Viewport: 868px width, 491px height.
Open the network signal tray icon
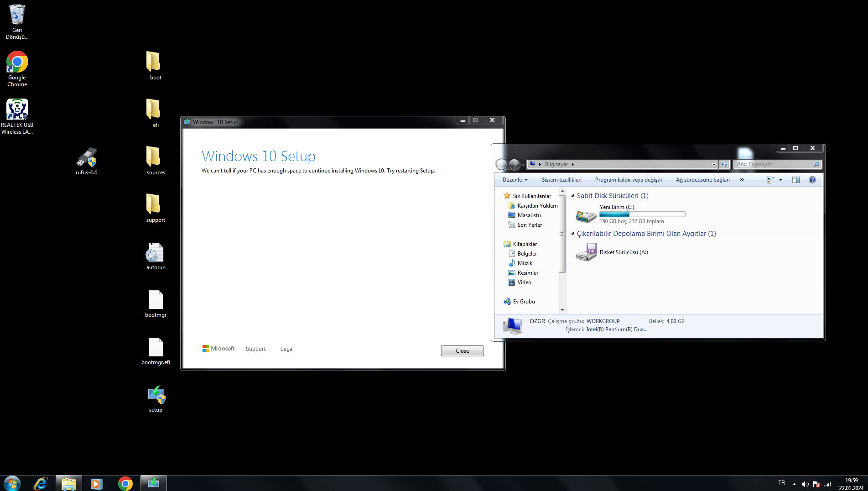[x=827, y=484]
